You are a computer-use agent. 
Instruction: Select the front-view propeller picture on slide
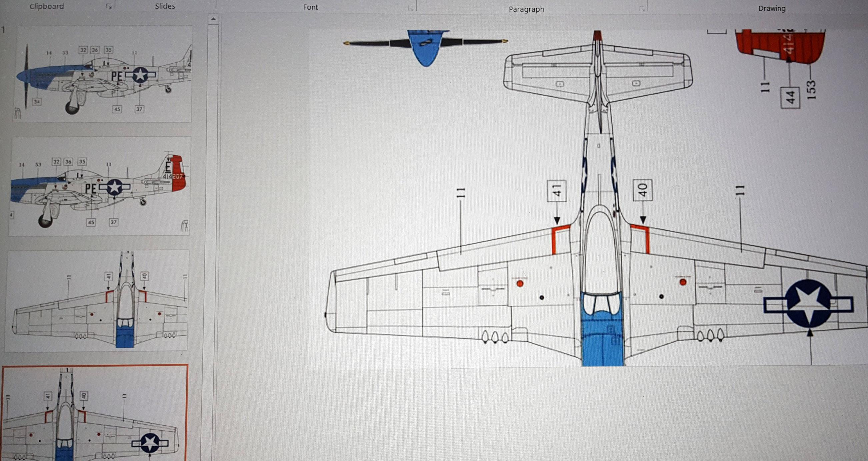pyautogui.click(x=426, y=48)
